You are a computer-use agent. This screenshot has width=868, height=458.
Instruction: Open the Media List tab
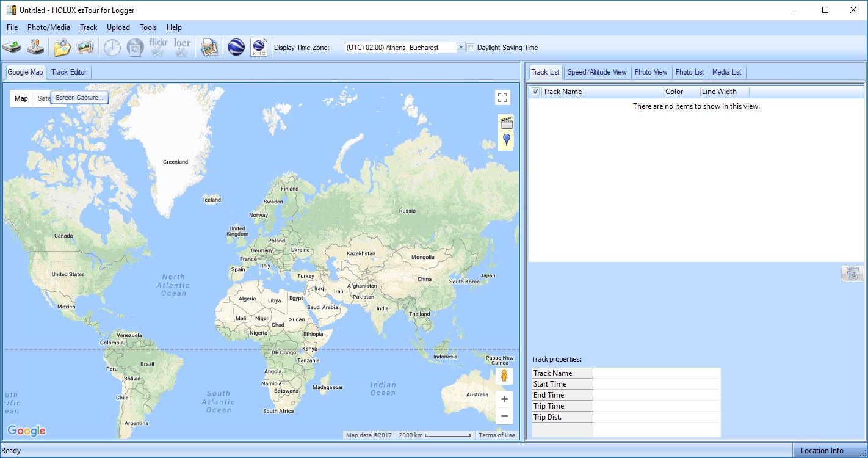726,72
